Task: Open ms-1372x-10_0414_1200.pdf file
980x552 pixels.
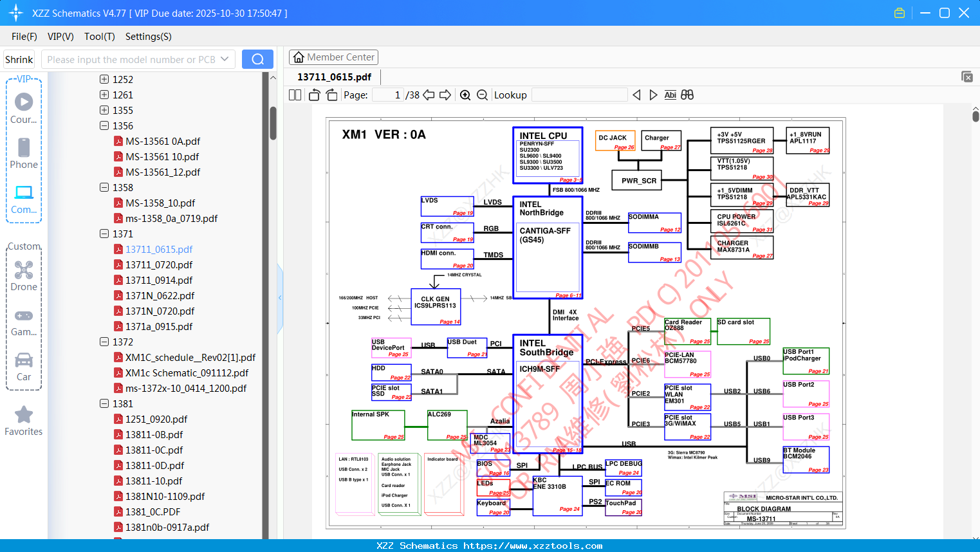Action: tap(186, 388)
